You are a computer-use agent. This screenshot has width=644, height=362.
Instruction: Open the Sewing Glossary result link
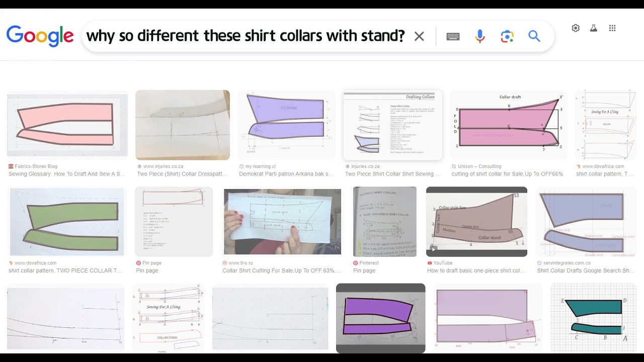point(67,174)
